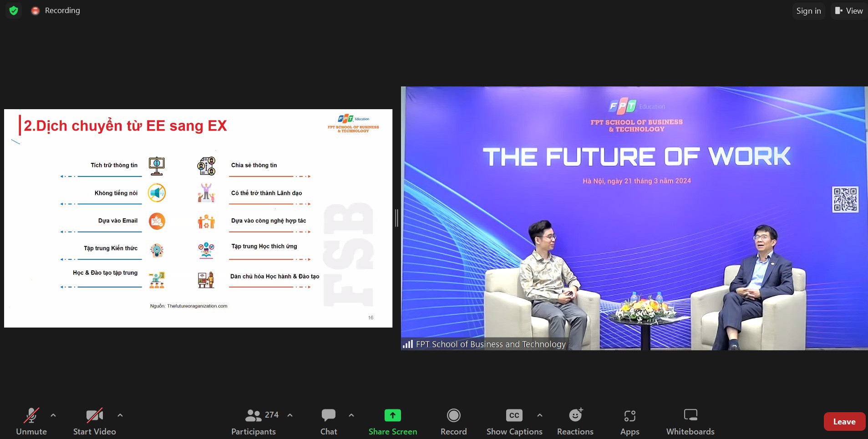Unmute the microphone
Viewport: 868px width, 439px height.
pos(31,422)
